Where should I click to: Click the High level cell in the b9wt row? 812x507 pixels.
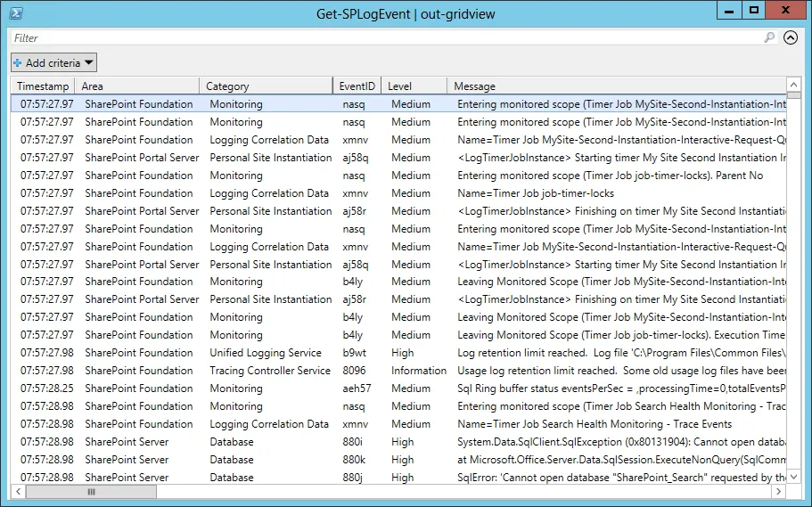pos(402,353)
